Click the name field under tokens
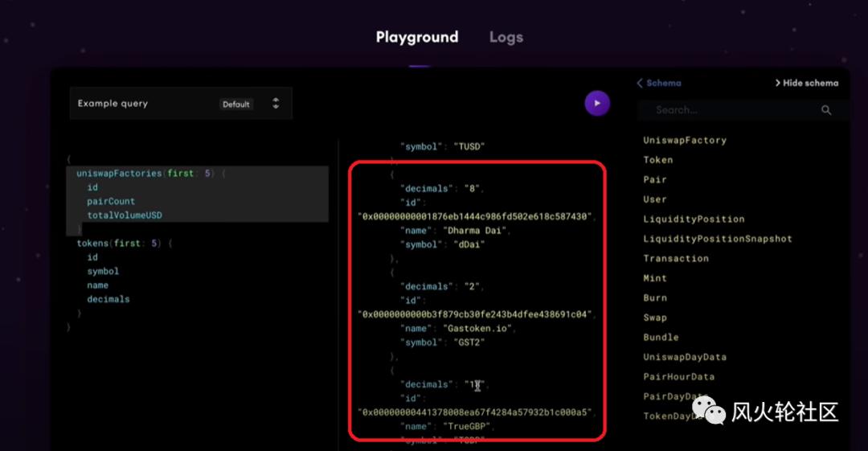The height and width of the screenshot is (451, 868). tap(97, 285)
